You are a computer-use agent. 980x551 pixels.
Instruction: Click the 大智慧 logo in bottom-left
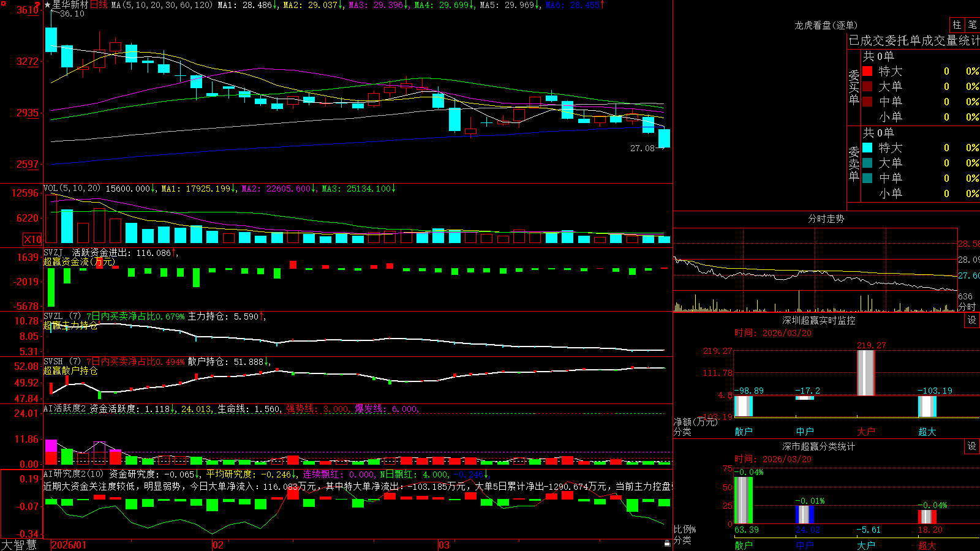coord(19,545)
